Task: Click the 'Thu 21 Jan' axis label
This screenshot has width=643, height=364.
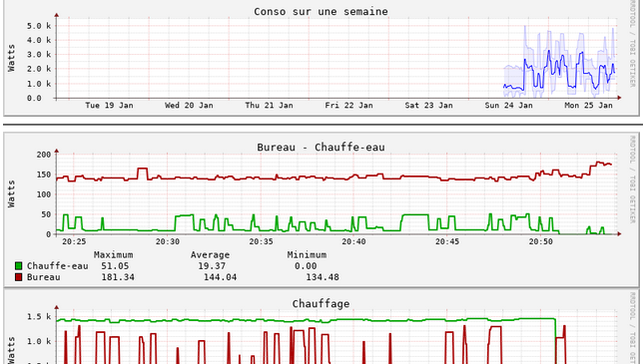Action: click(269, 106)
